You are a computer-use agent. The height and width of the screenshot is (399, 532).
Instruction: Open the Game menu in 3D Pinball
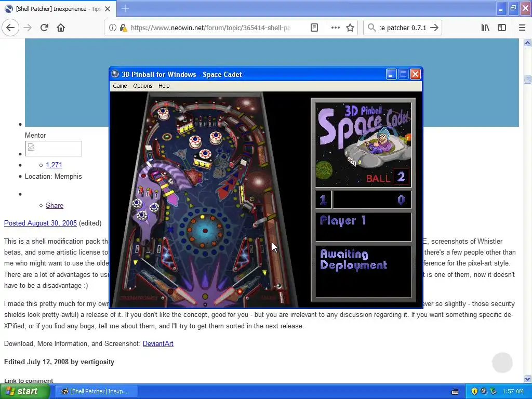click(120, 86)
